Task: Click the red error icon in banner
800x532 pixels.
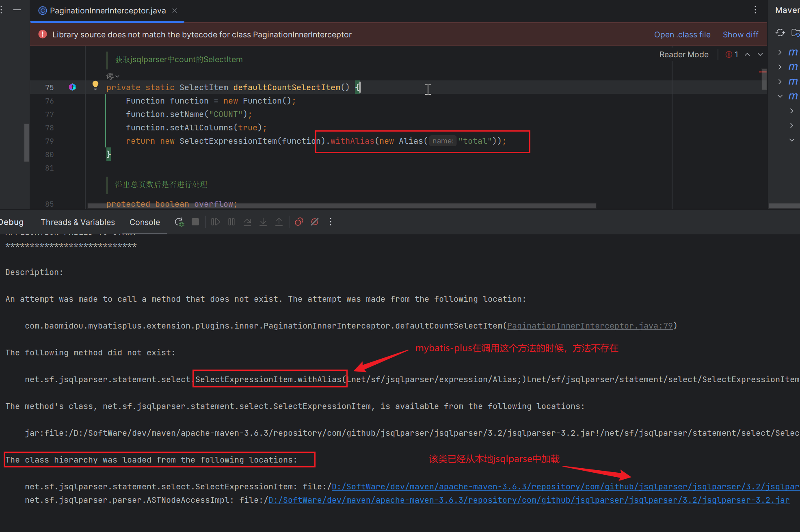Action: (43, 34)
